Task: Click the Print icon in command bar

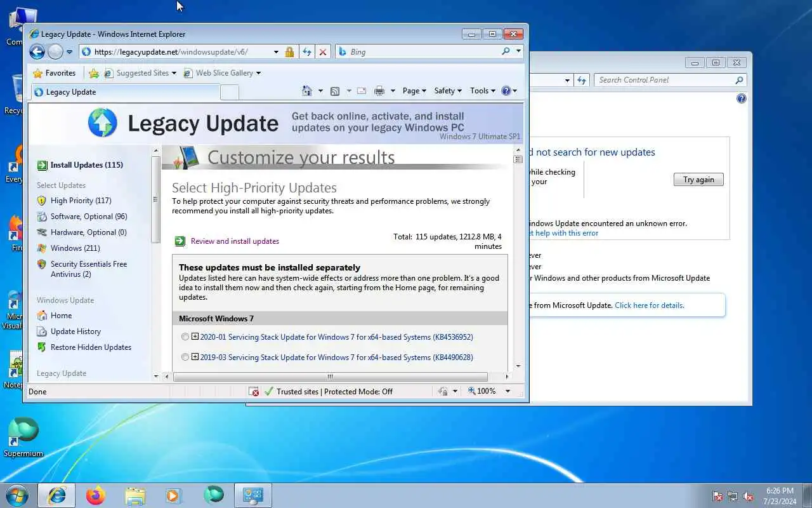Action: [x=379, y=91]
